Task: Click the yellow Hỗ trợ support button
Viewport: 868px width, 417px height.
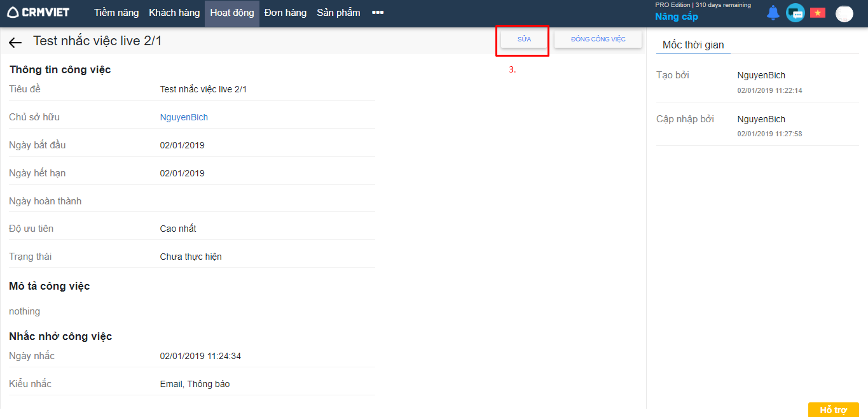Action: pyautogui.click(x=833, y=410)
